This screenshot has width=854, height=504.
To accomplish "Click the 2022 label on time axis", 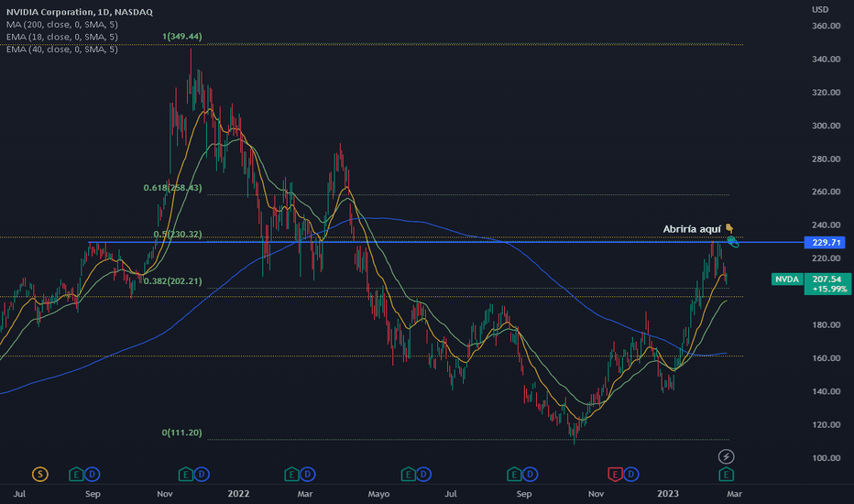I will (x=238, y=494).
